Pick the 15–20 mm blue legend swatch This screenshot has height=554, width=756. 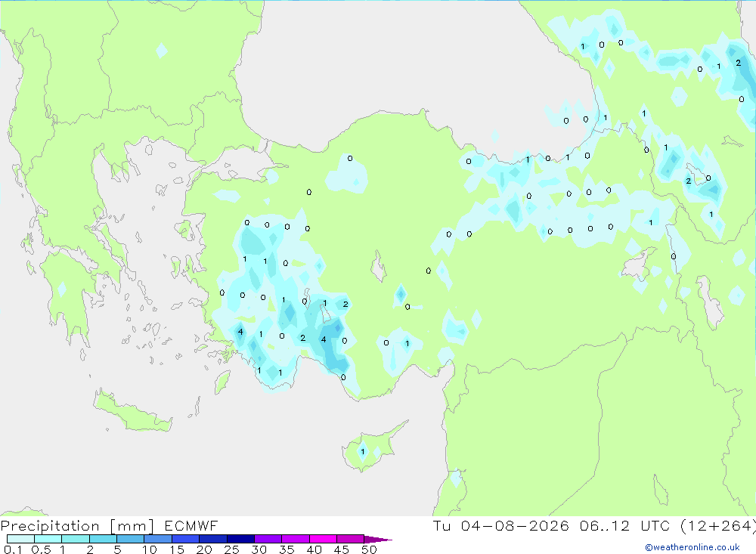[x=185, y=539]
